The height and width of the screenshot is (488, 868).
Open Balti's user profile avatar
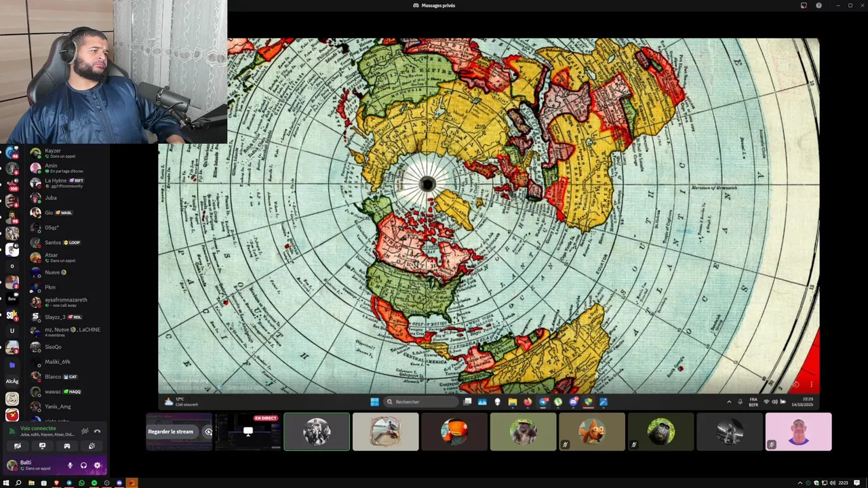pos(12,465)
